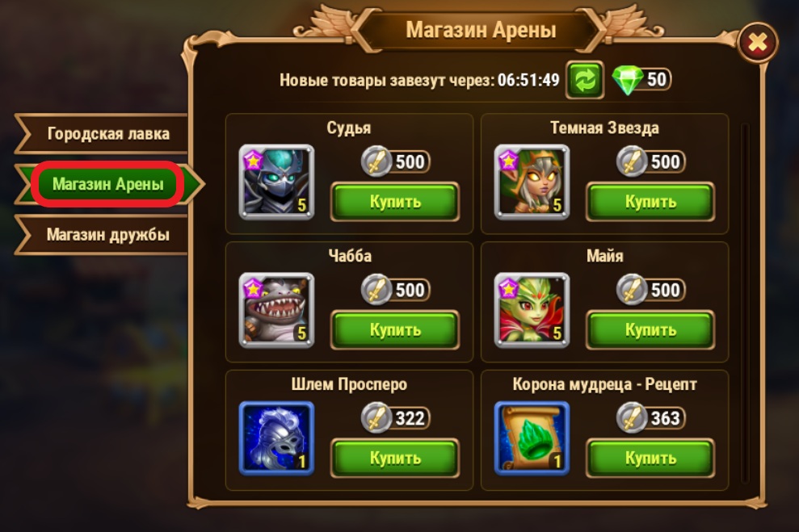The image size is (799, 532).
Task: Select the Майя hero portrait
Action: click(532, 311)
